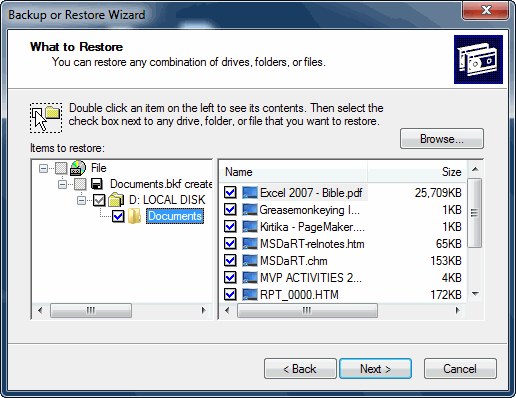516x398 pixels.
Task: Click the D: LOCAL DISK drive icon
Action: pyautogui.click(x=116, y=200)
